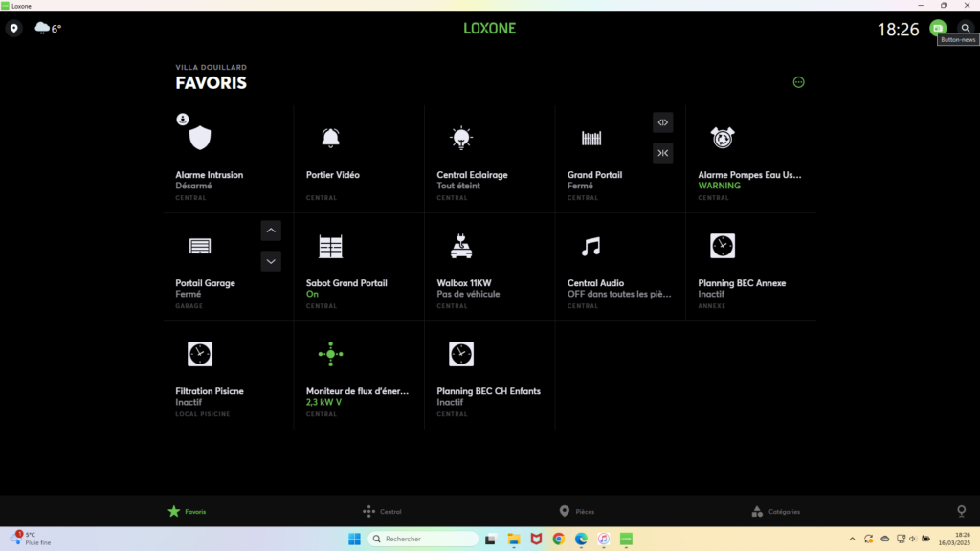The height and width of the screenshot is (551, 980).
Task: Click the Filtration Pisicne clock icon
Action: pyautogui.click(x=199, y=354)
